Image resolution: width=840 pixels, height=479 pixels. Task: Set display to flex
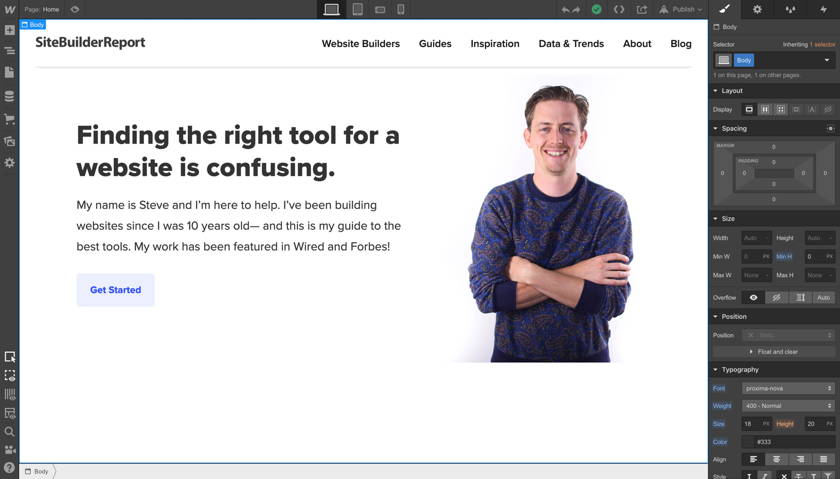pos(765,109)
